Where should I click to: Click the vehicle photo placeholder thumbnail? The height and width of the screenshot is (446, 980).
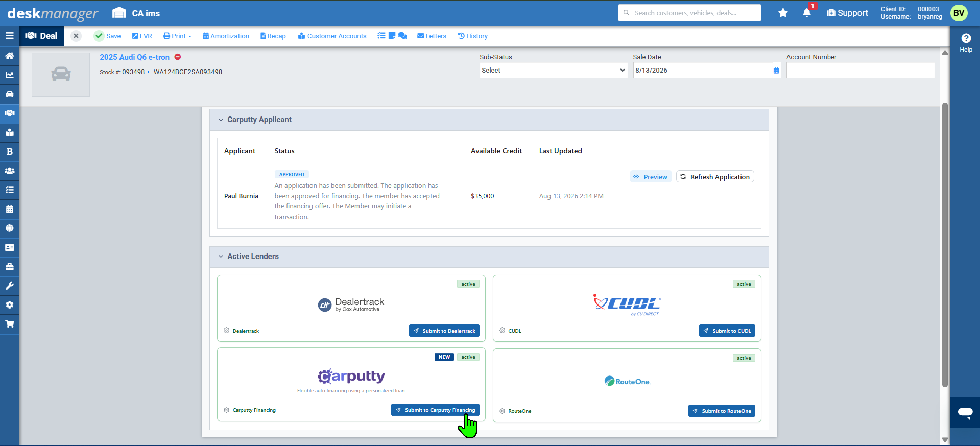(x=61, y=75)
